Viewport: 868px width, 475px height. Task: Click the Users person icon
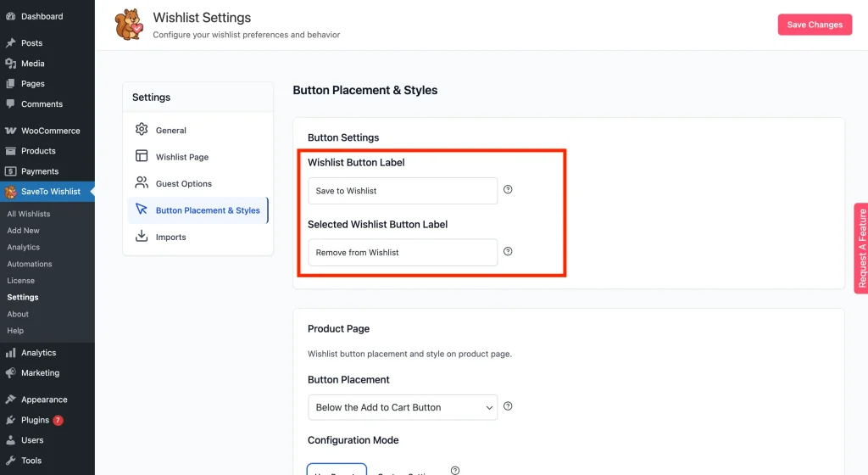pos(10,440)
